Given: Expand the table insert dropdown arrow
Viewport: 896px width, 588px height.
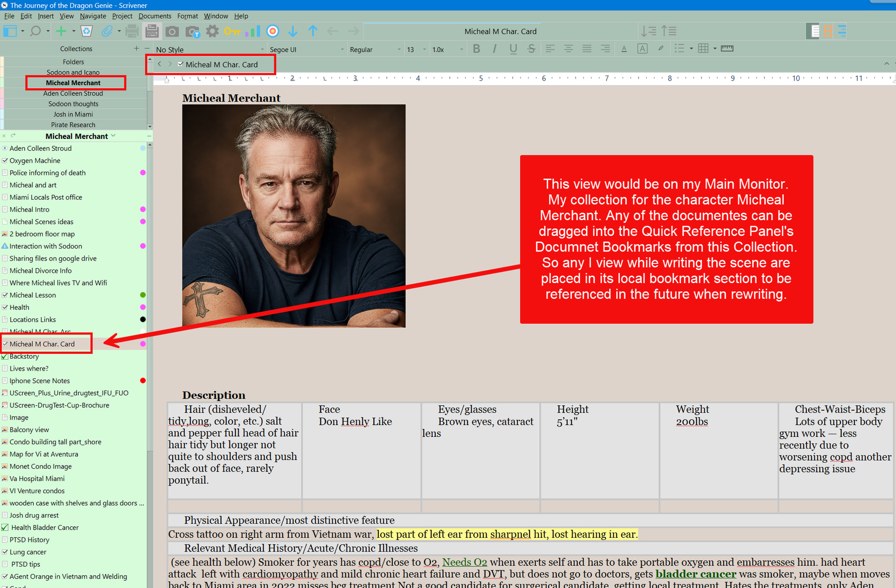Looking at the screenshot, I should pyautogui.click(x=714, y=49).
